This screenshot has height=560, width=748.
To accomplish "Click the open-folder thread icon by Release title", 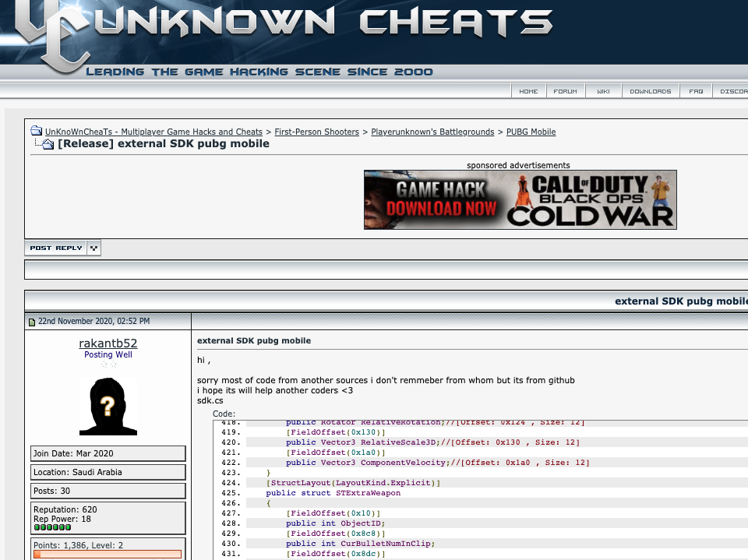I will 48,144.
